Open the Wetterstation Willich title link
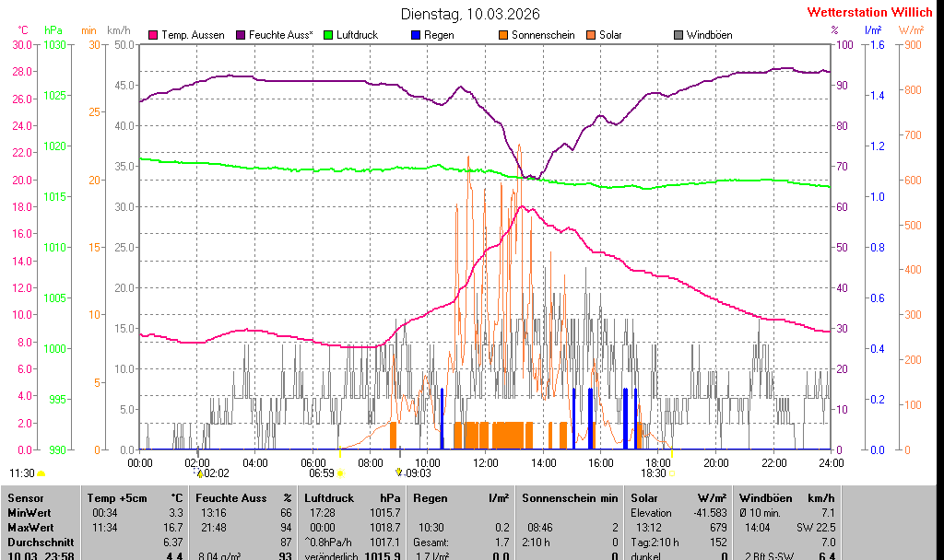The width and height of the screenshot is (944, 560). [x=869, y=13]
